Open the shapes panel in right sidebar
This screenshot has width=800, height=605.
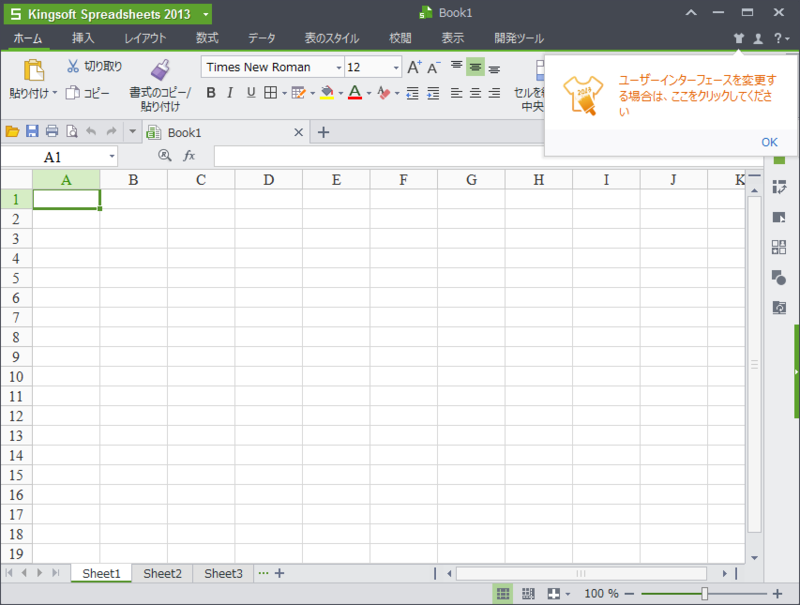coord(779,278)
